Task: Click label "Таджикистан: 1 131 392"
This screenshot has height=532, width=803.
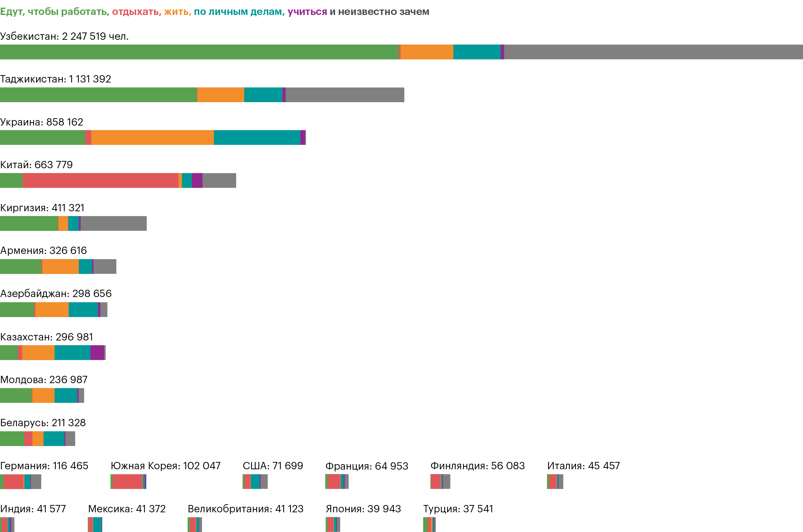Action: coord(55,79)
